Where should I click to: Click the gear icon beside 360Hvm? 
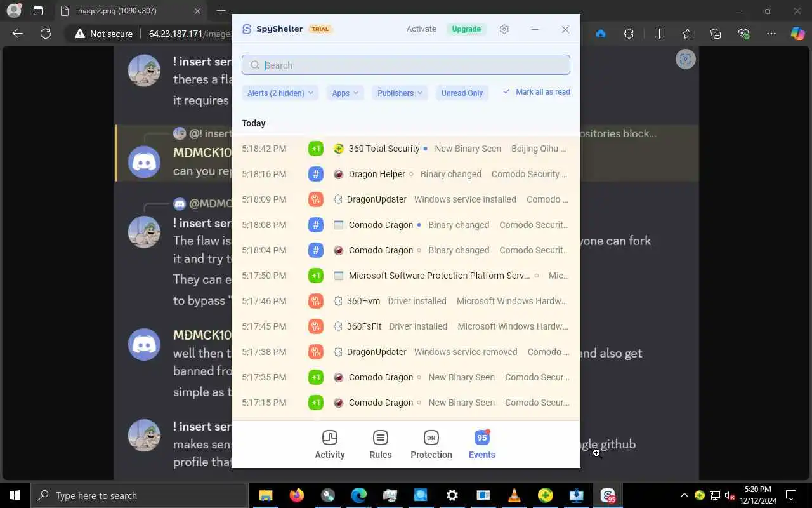click(338, 301)
